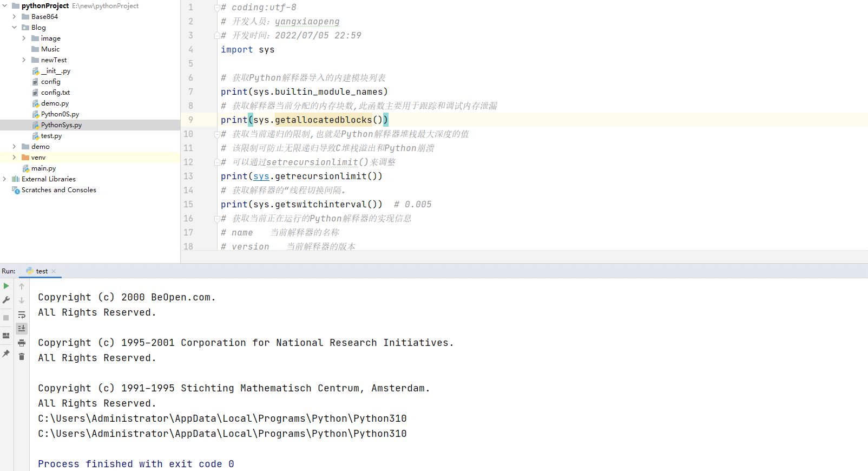The image size is (868, 471).
Task: Click the Stop process square icon
Action: 6,318
